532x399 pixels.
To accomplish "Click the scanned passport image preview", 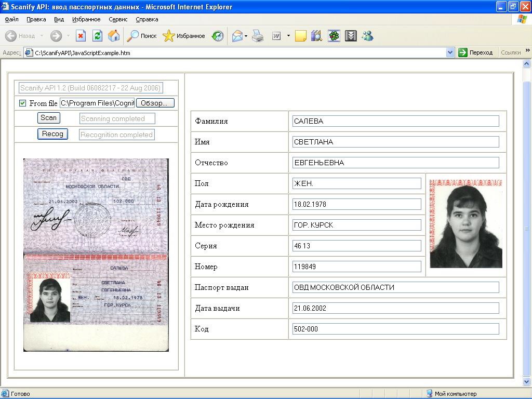I will click(x=96, y=255).
